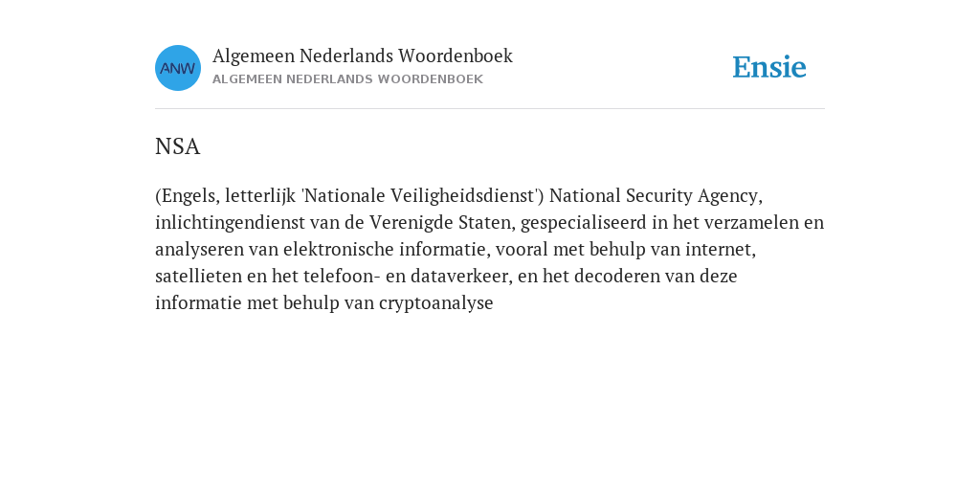The width and height of the screenshot is (980, 490).
Task: Click the word 'internet,' in the definition
Action: pos(721,250)
